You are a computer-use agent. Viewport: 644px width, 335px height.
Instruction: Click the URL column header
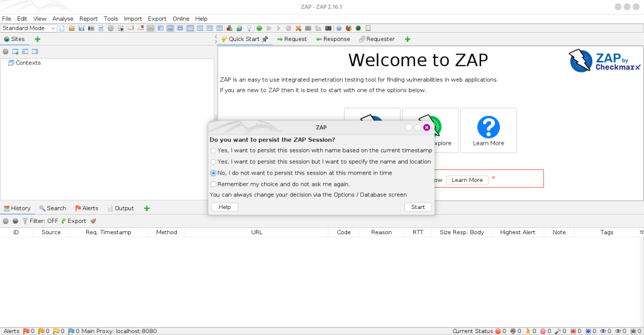point(257,232)
